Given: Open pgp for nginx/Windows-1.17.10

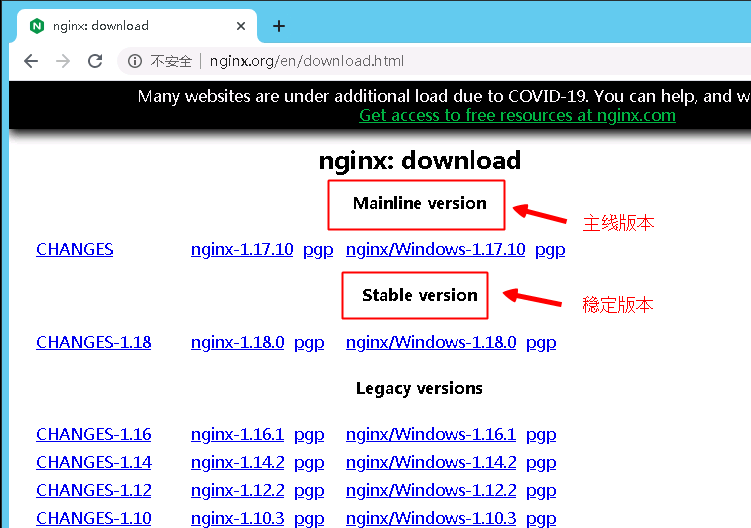Looking at the screenshot, I should click(550, 250).
